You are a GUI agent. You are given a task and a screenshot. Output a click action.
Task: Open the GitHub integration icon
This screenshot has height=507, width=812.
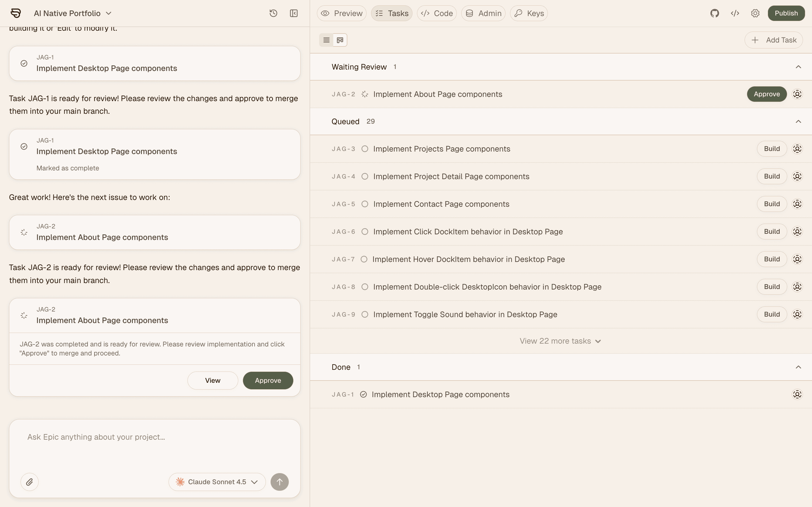point(714,14)
